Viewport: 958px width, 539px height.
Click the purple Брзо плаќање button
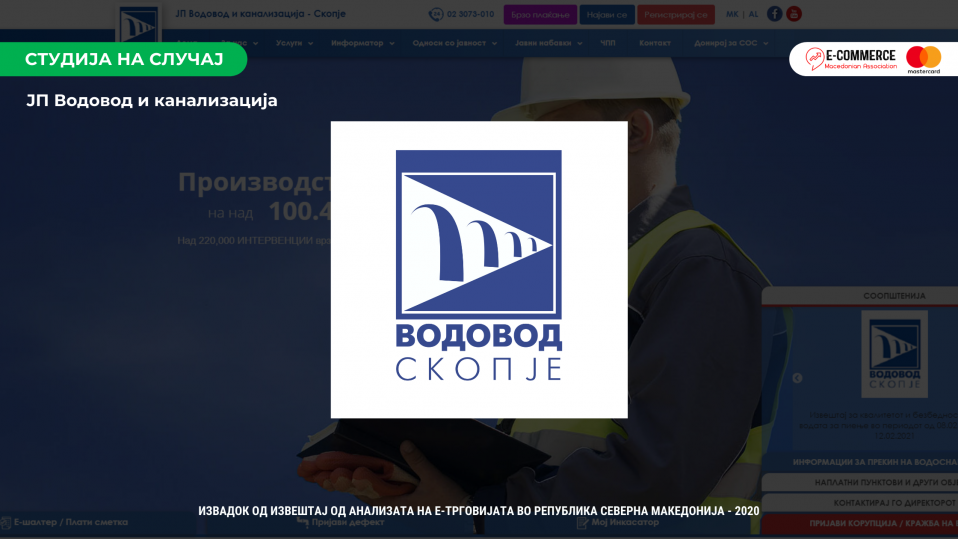(x=540, y=14)
